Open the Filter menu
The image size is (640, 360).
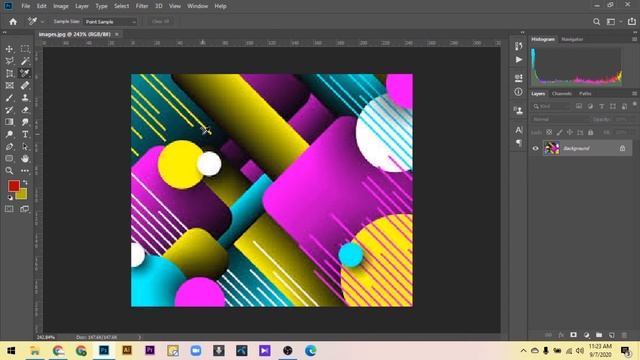point(142,6)
